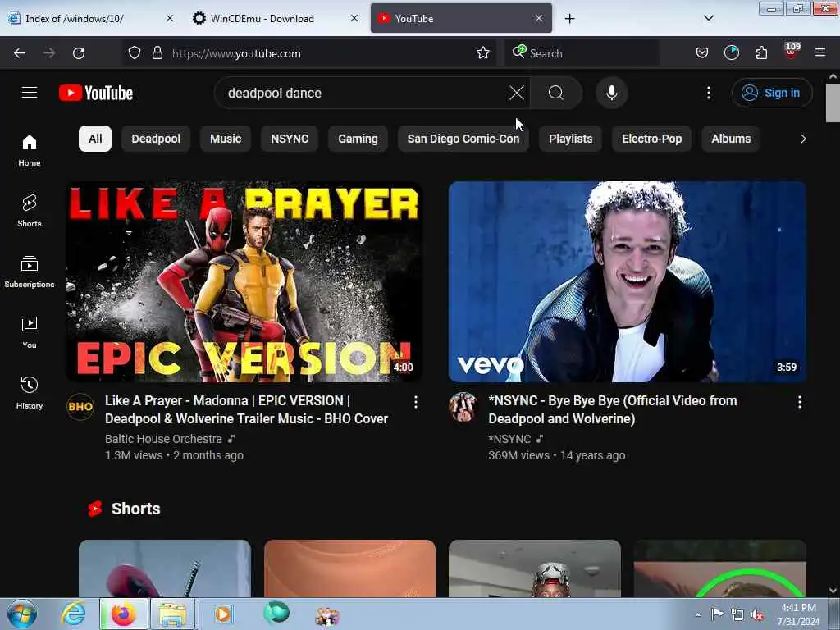Image resolution: width=840 pixels, height=630 pixels.
Task: Open more options for Like A Prayer video
Action: pos(416,402)
